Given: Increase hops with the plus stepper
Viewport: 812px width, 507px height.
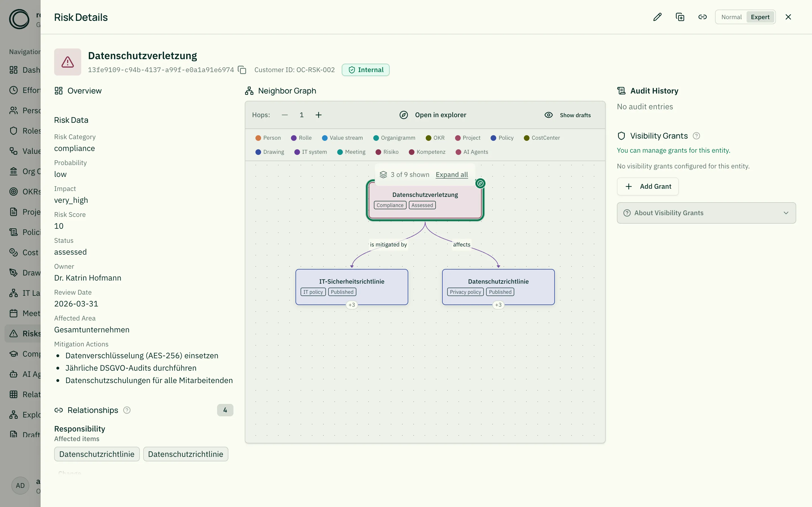Looking at the screenshot, I should (x=318, y=115).
